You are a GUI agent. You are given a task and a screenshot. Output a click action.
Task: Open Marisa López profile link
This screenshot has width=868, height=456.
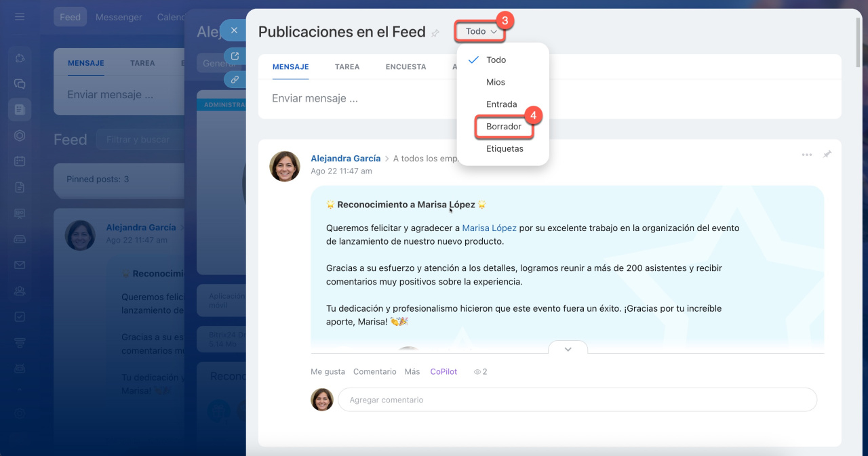(x=489, y=228)
